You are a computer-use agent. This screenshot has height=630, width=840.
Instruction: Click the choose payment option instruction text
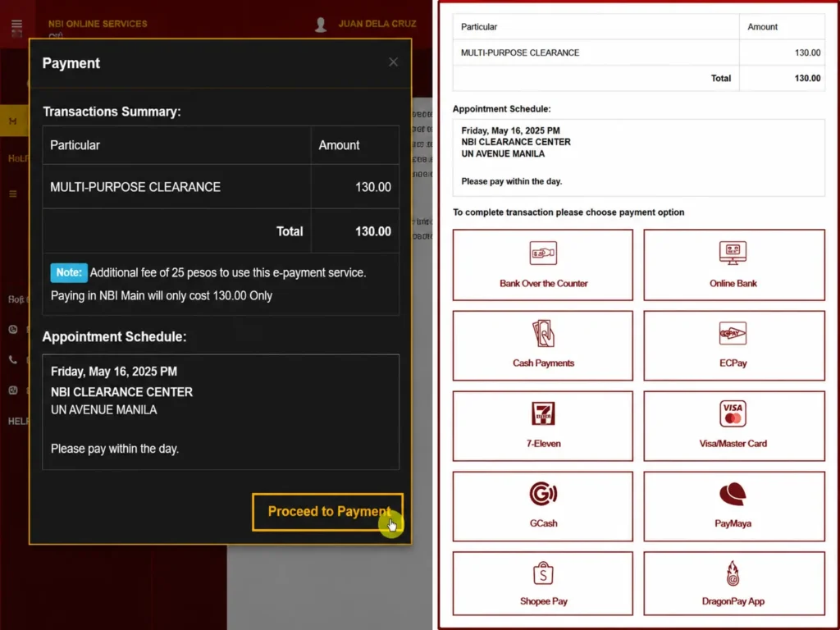pos(568,212)
